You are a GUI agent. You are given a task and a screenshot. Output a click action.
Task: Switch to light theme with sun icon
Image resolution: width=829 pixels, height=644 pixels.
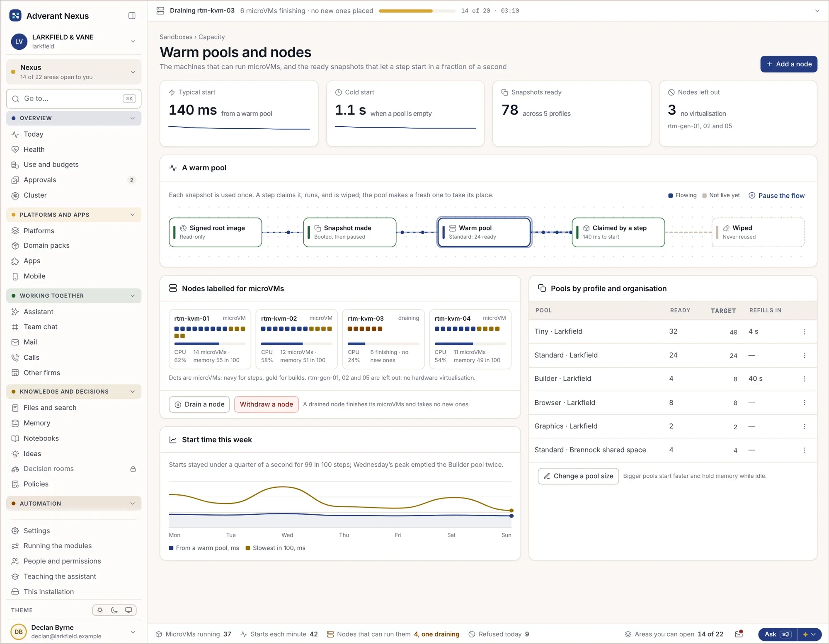100,610
